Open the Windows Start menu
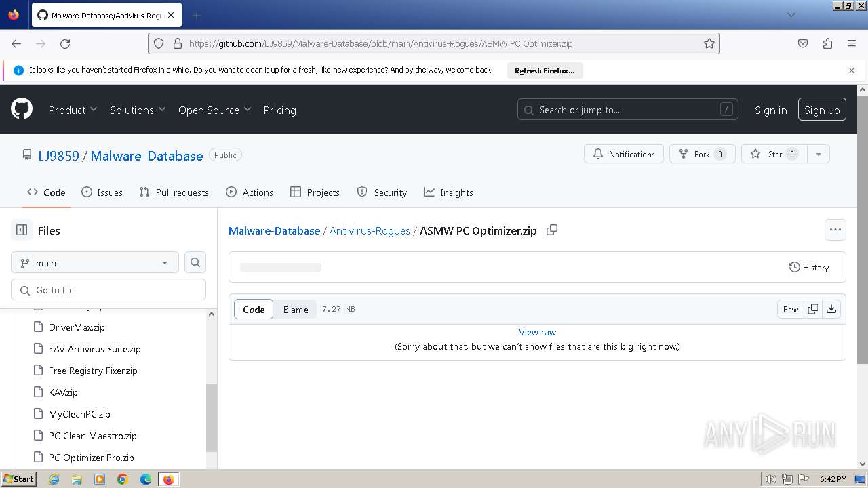 tap(18, 479)
